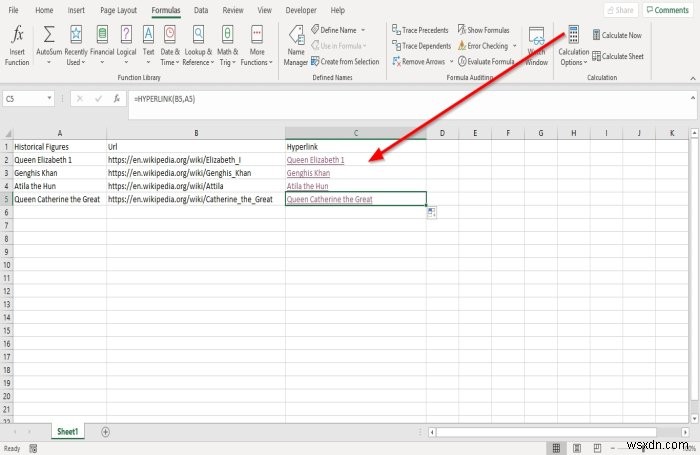
Task: Click Remove Arrows
Action: coord(419,61)
